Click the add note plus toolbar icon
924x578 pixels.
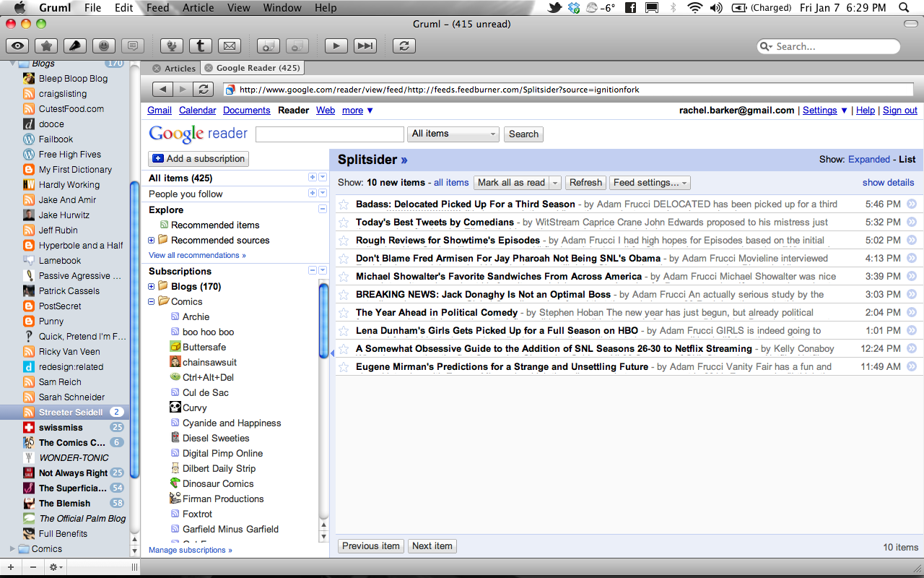pos(269,46)
